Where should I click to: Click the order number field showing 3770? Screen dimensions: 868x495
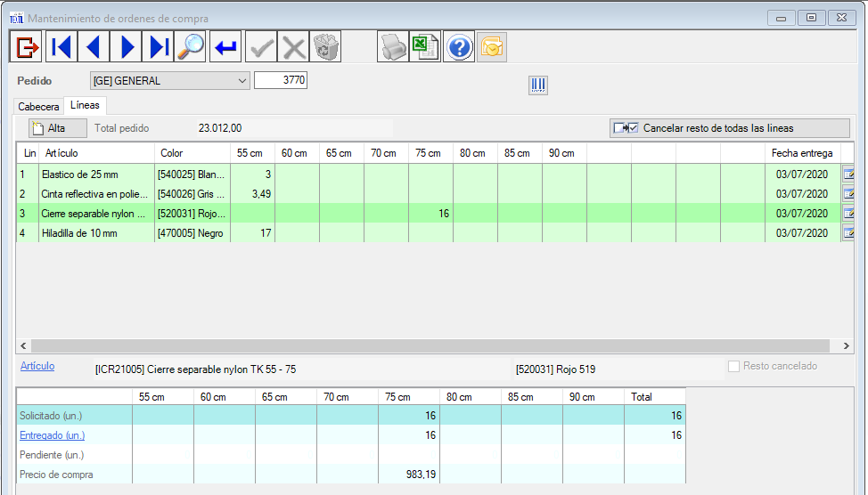coord(281,80)
